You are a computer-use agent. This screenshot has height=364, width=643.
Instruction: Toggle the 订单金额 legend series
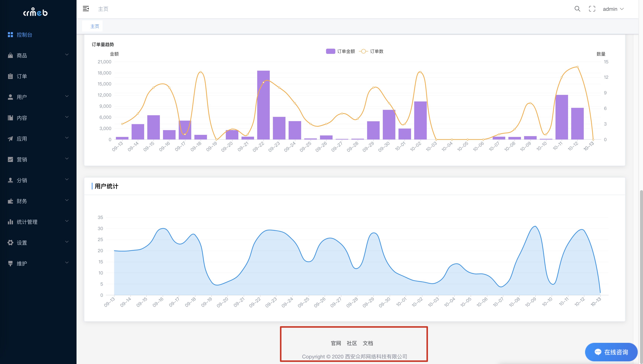pos(340,51)
